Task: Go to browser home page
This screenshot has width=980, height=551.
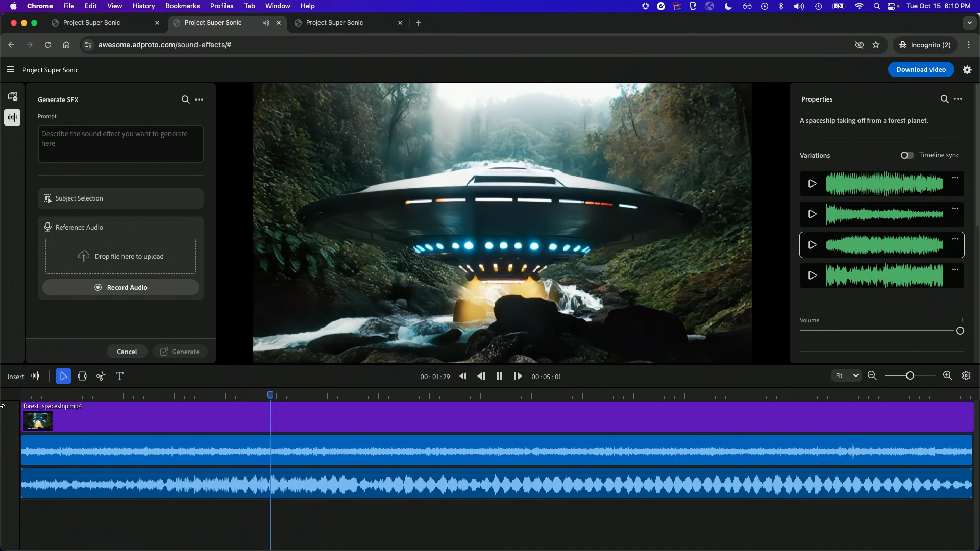Action: tap(66, 45)
